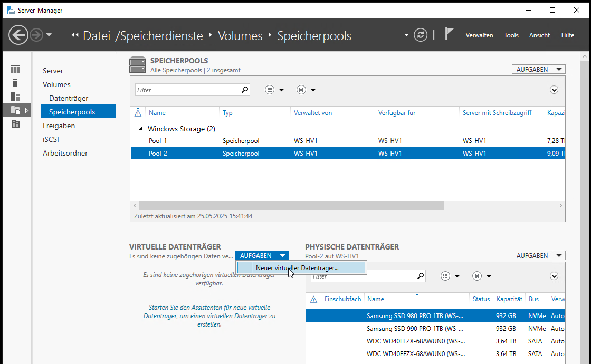
Task: Select Pool-2 row
Action: [348, 154]
